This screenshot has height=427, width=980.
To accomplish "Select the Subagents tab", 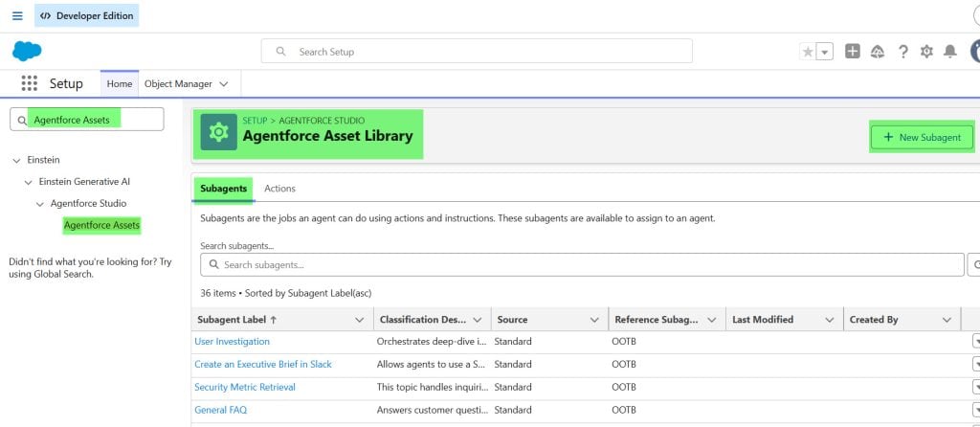I will tap(223, 189).
